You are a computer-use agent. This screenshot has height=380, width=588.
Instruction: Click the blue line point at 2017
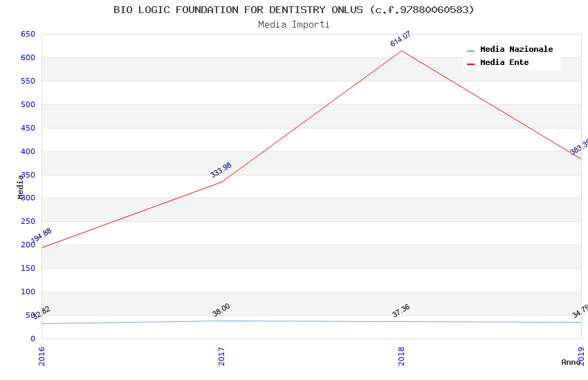point(221,321)
